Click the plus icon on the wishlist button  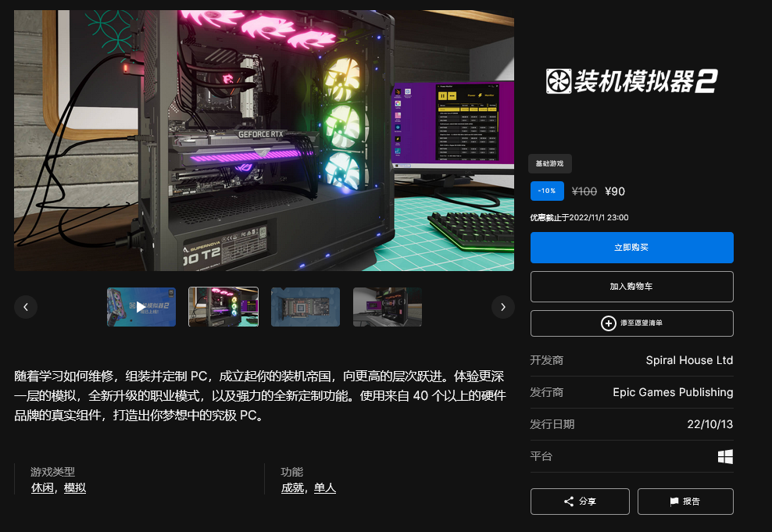608,323
